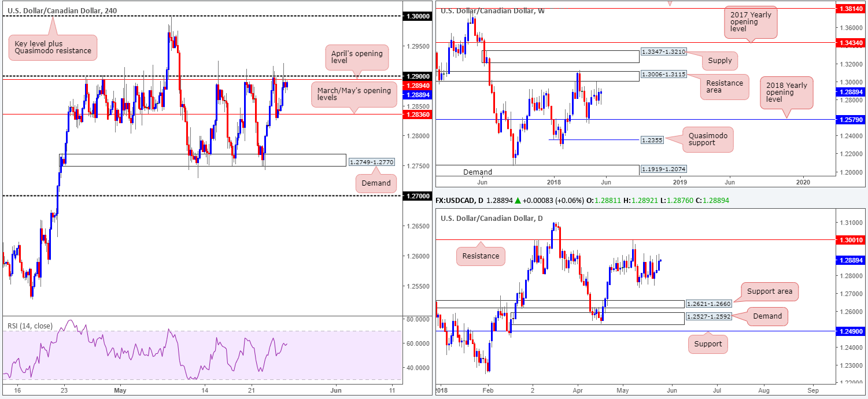Click the 'Support area' callout
The width and height of the screenshot is (868, 399).
769,291
